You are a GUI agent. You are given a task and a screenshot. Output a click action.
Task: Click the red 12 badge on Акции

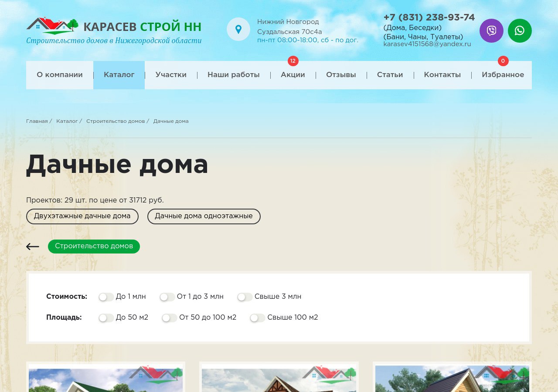[x=293, y=61]
